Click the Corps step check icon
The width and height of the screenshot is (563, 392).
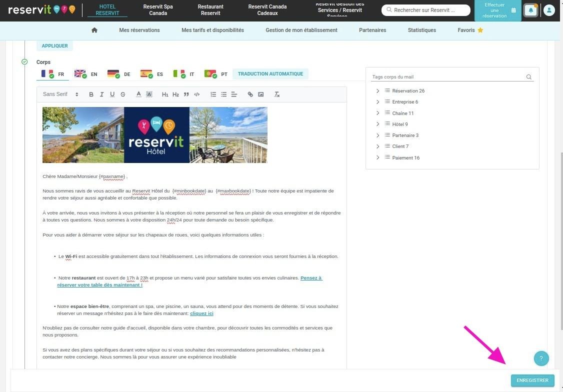tap(24, 61)
